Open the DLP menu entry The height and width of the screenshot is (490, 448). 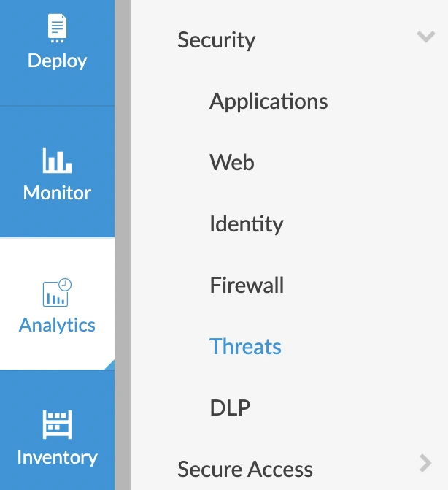(230, 407)
